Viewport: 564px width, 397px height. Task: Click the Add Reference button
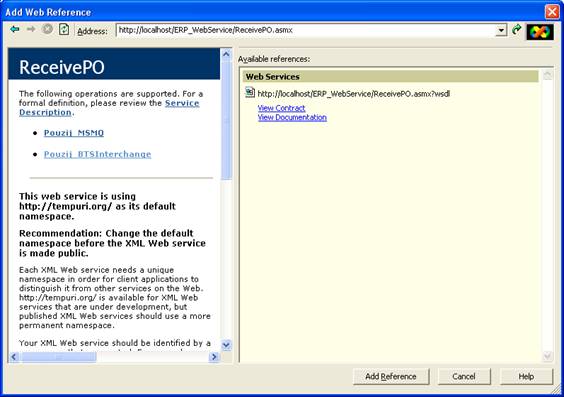(391, 377)
